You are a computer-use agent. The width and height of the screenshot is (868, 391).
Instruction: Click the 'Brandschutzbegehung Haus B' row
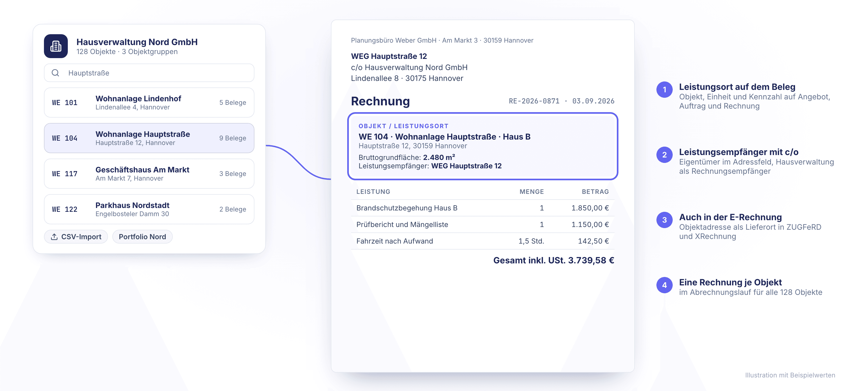pyautogui.click(x=483, y=208)
